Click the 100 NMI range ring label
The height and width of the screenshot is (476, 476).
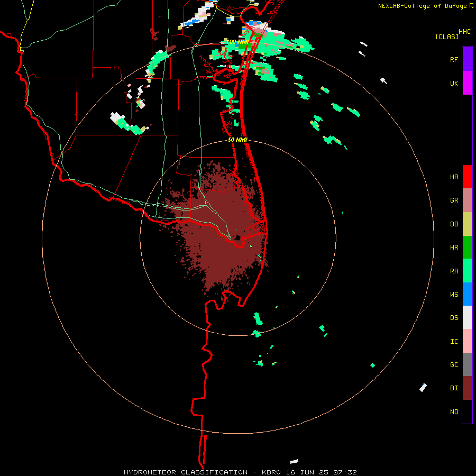tap(237, 42)
